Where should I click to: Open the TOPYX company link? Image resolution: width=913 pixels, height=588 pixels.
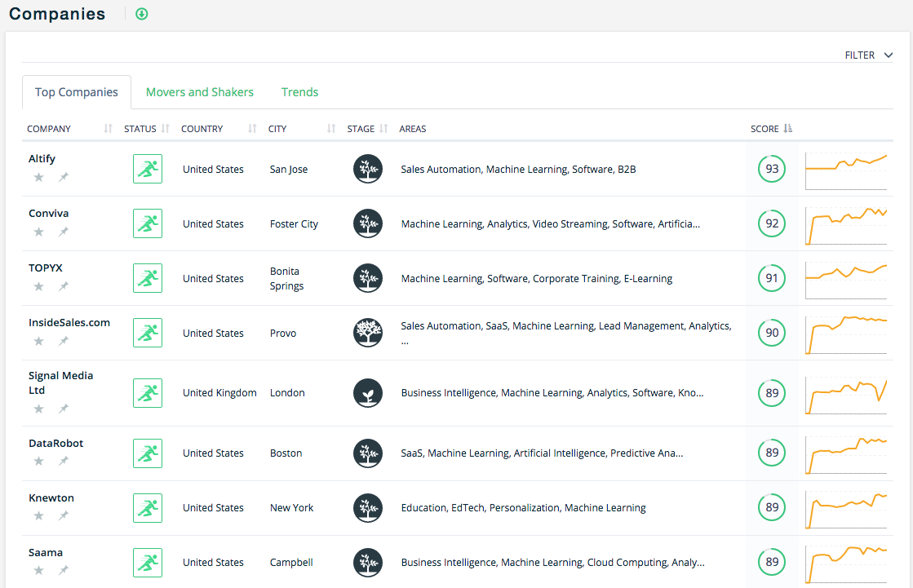coord(46,267)
